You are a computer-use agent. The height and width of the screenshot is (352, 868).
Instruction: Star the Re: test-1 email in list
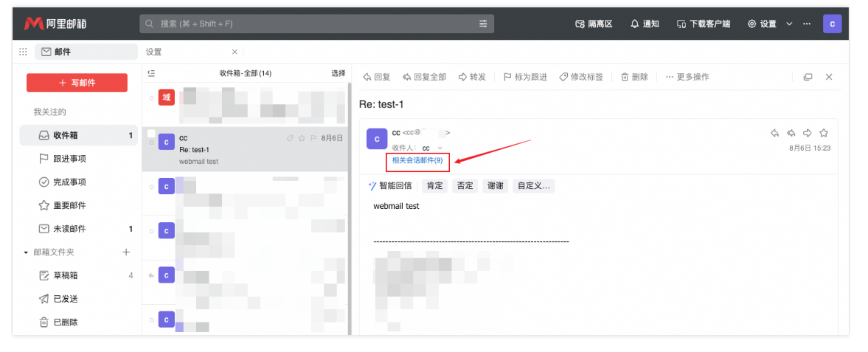pos(302,138)
